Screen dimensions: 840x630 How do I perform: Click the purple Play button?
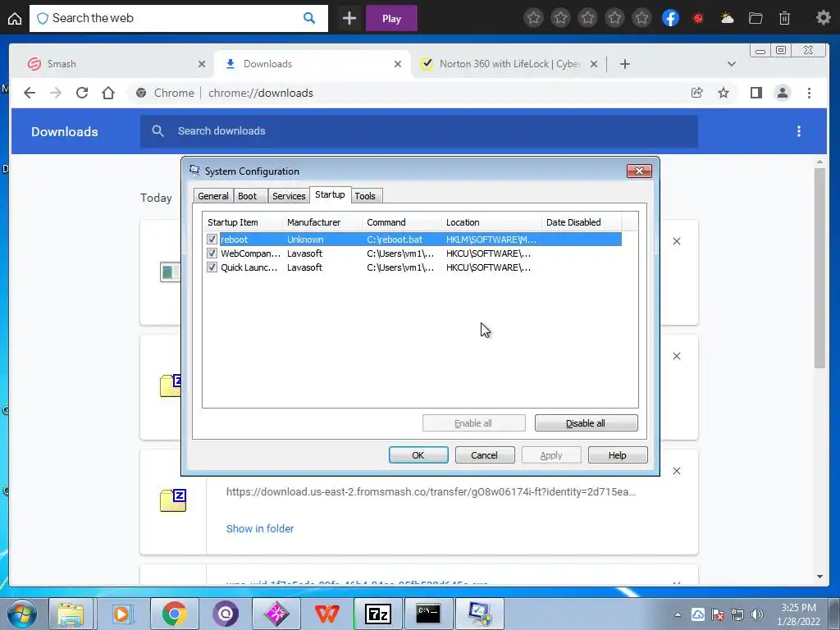click(x=391, y=19)
